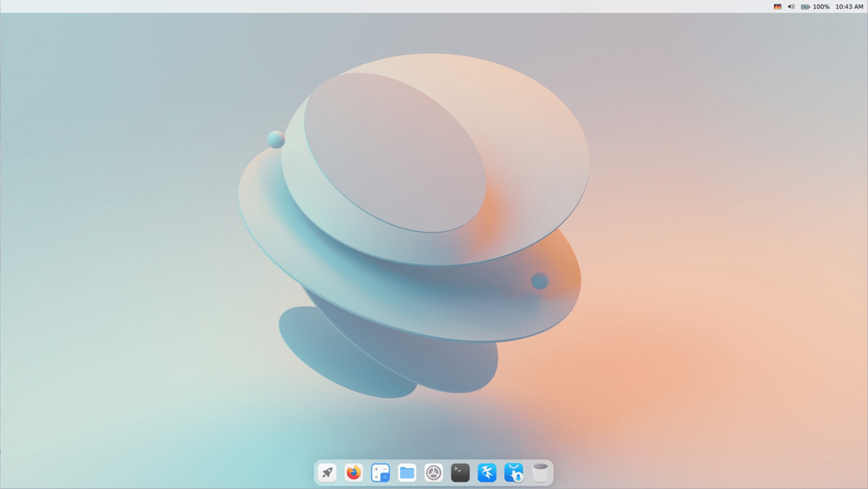Open the file manager folder icon
Image resolution: width=868 pixels, height=489 pixels.
407,473
